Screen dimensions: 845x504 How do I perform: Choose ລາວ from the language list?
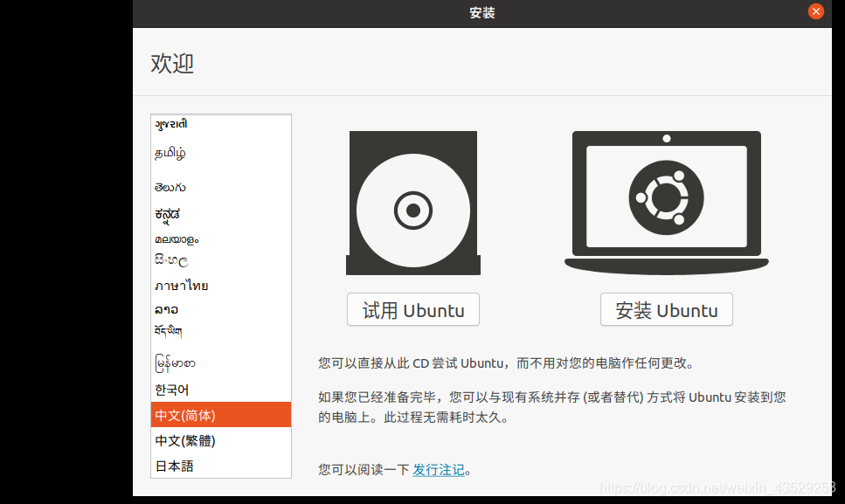tap(221, 309)
